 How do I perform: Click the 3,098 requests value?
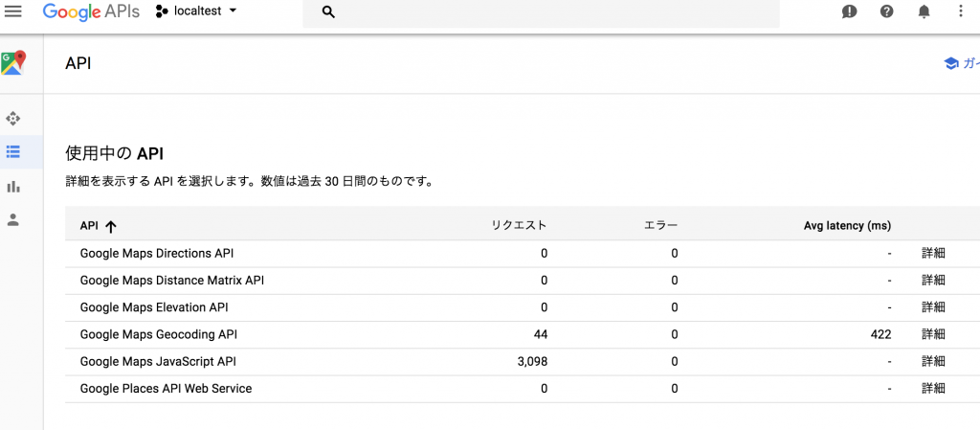pos(530,361)
